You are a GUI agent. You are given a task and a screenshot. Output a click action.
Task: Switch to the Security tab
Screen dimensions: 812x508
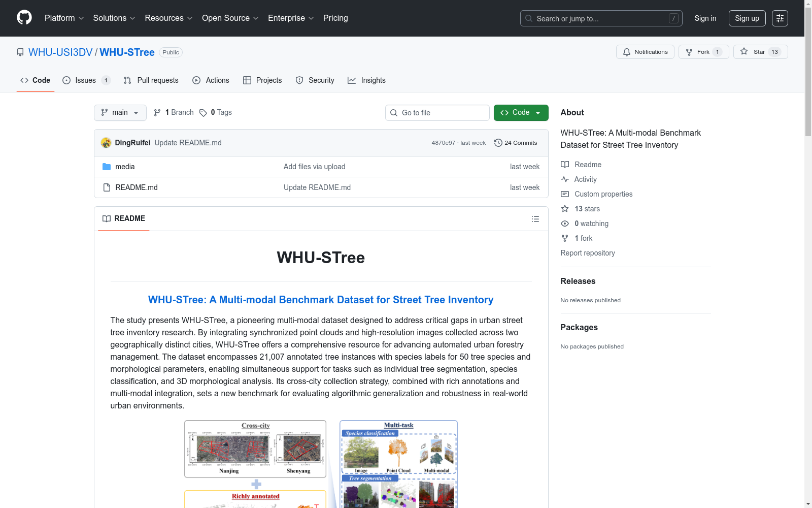pos(315,80)
